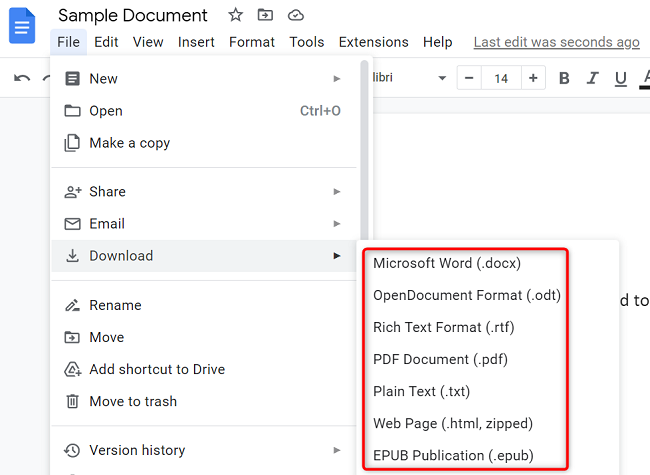Star the Sample Document
Image resolution: width=650 pixels, height=475 pixels.
[x=235, y=15]
